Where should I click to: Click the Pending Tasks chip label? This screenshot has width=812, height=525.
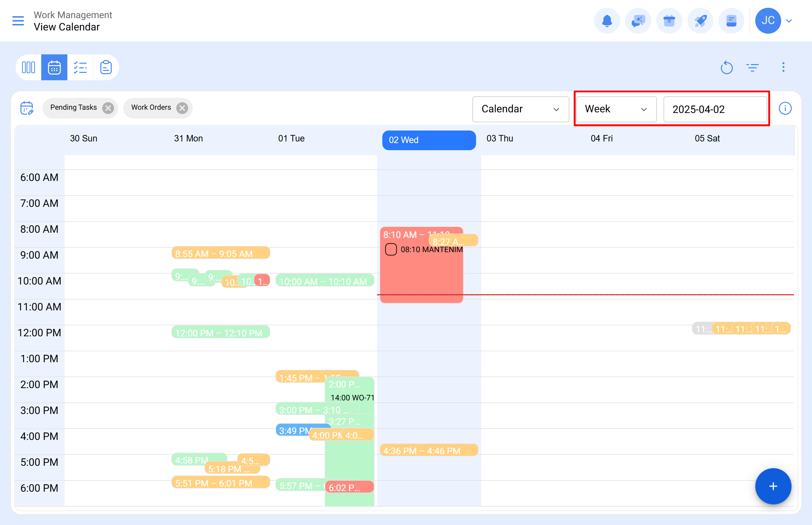point(73,107)
